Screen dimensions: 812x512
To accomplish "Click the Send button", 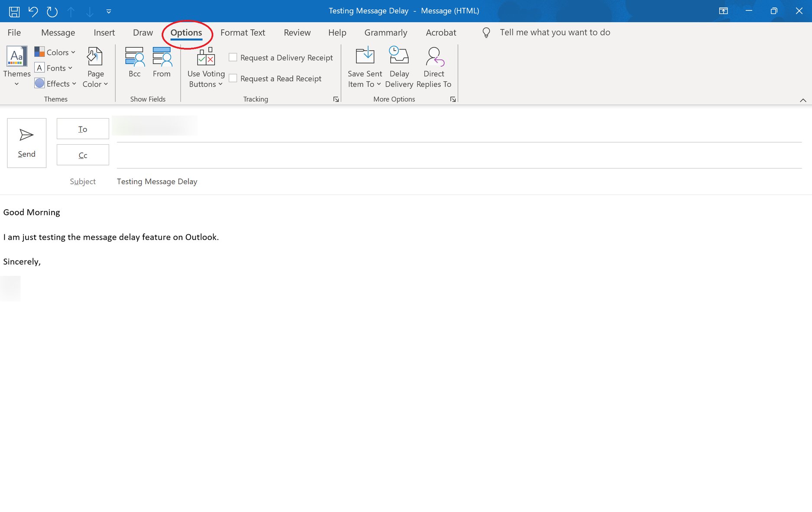I will pos(26,143).
